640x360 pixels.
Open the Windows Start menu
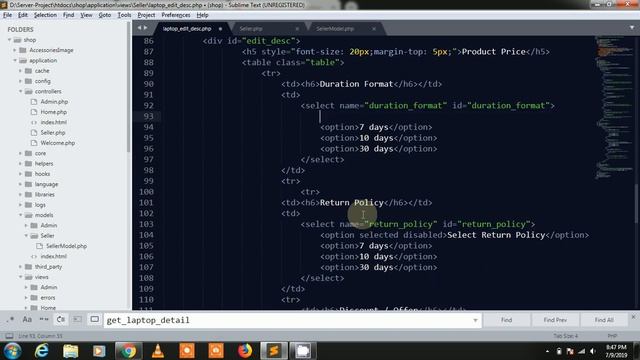point(13,351)
